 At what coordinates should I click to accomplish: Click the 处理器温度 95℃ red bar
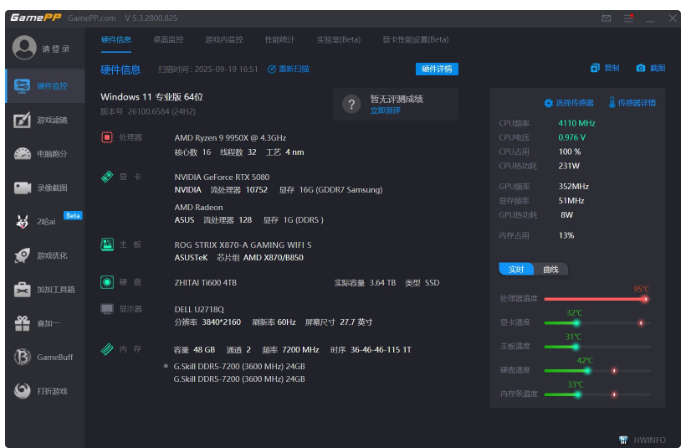[x=597, y=299]
